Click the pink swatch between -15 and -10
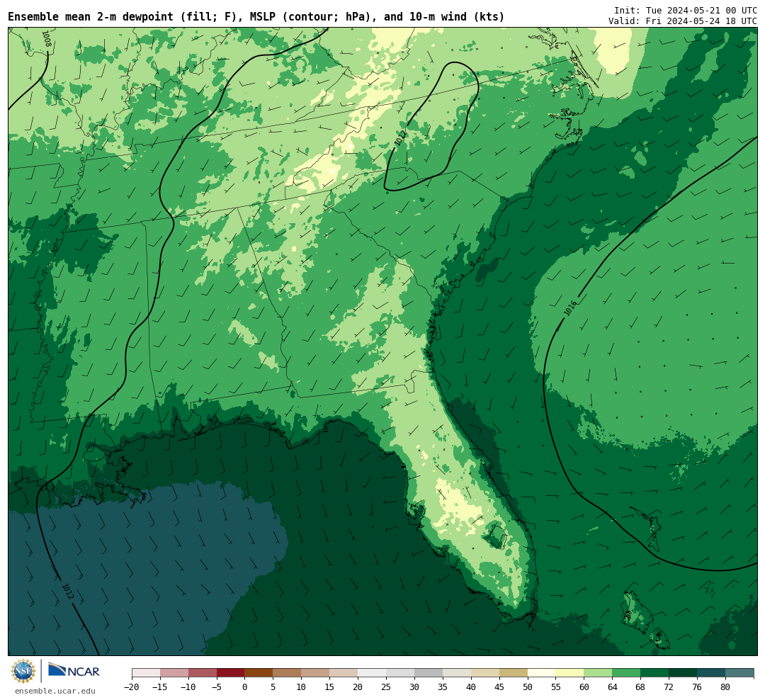The width and height of the screenshot is (765, 700). (x=174, y=673)
